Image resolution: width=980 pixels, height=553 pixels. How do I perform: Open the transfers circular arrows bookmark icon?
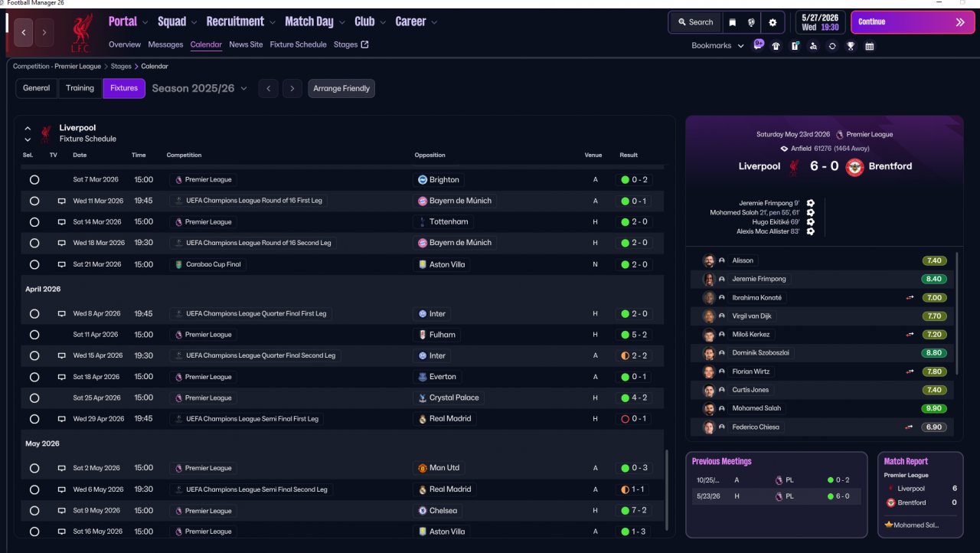tap(832, 46)
